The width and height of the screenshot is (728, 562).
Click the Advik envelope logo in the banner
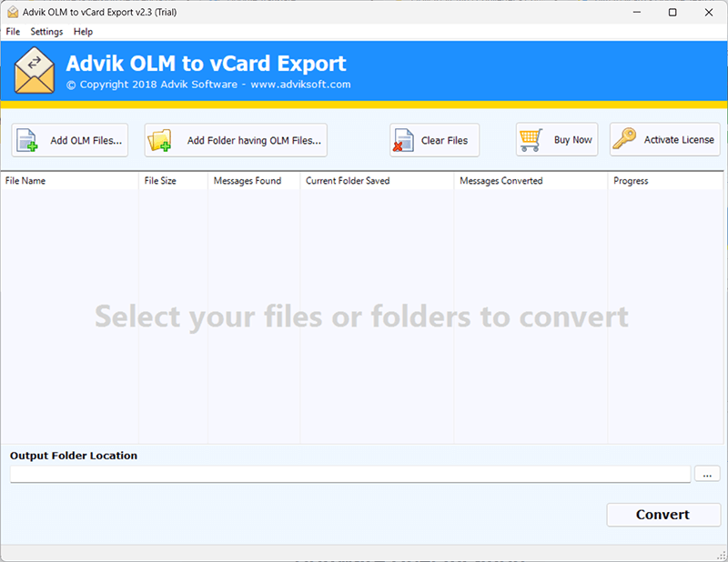click(35, 70)
